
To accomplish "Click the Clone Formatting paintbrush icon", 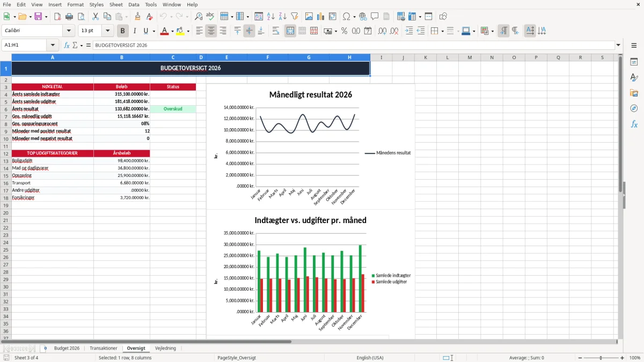I will tap(137, 17).
